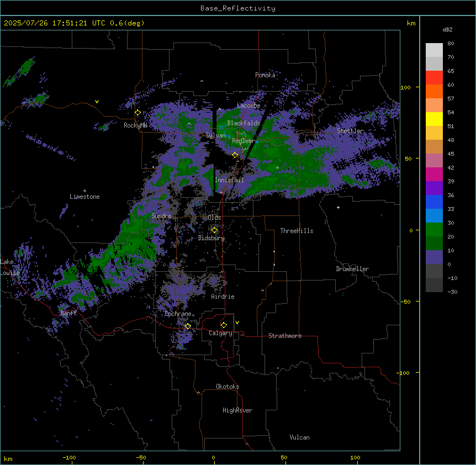
Task: Select the yellow diamond marker south of RedDeer
Action: point(235,155)
